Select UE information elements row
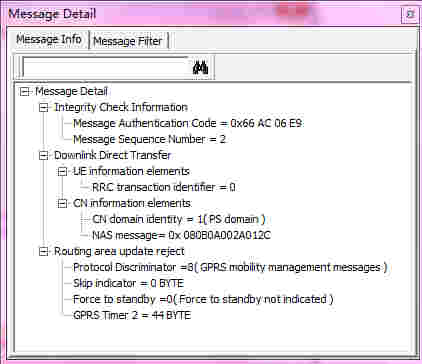Image resolution: width=422 pixels, height=364 pixels. [131, 171]
